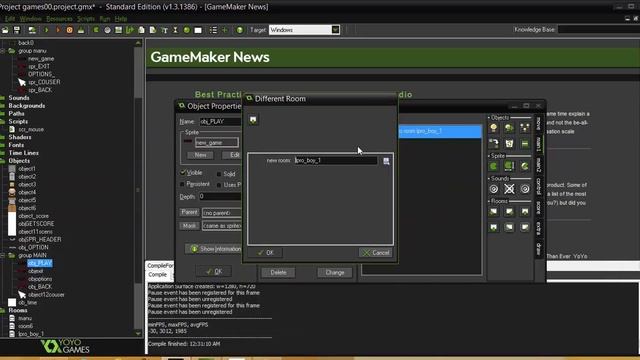
Task: Toggle the Visible checkbox
Action: point(183,173)
